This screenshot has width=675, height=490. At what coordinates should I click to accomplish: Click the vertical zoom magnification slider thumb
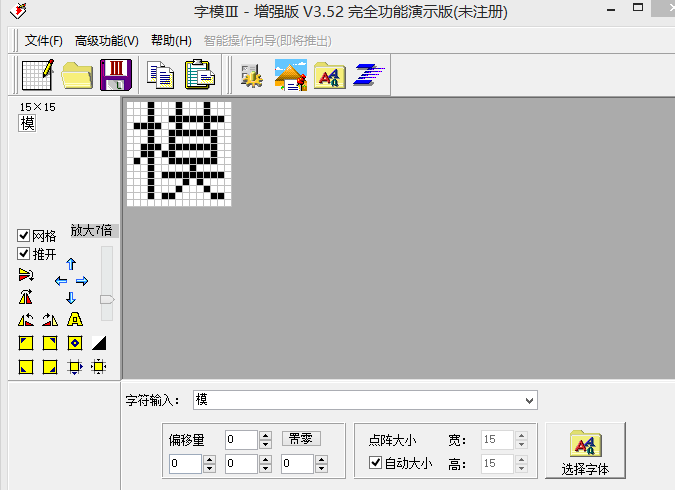pos(107,299)
